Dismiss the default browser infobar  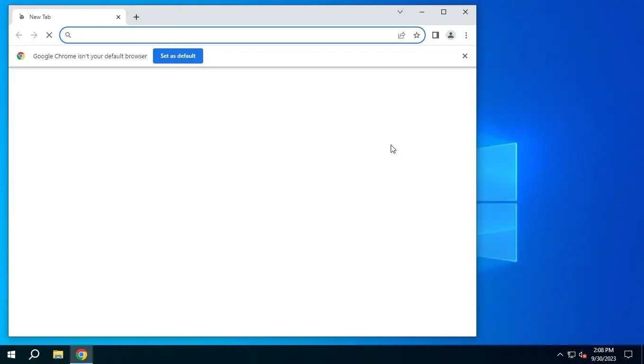(x=465, y=56)
